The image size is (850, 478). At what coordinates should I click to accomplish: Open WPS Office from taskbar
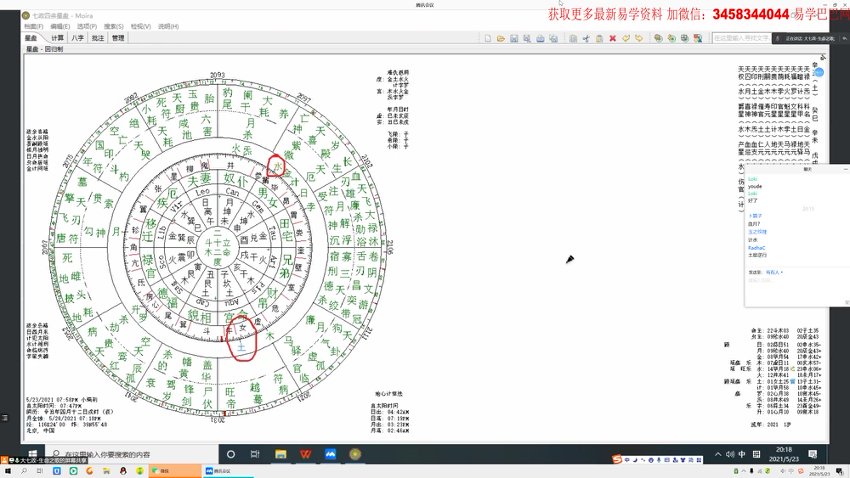305,454
